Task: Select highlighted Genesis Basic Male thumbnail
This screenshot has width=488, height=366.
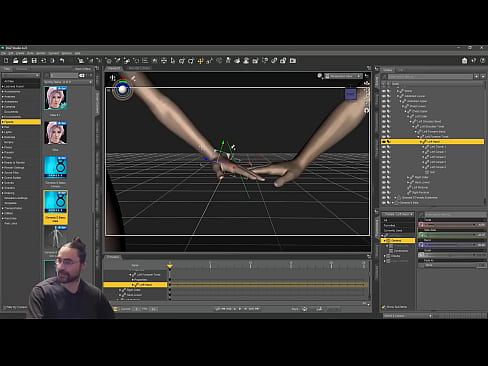Action: (55, 207)
